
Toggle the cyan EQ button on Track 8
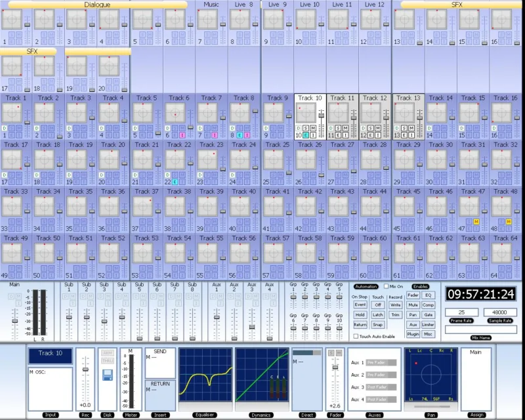[240, 135]
